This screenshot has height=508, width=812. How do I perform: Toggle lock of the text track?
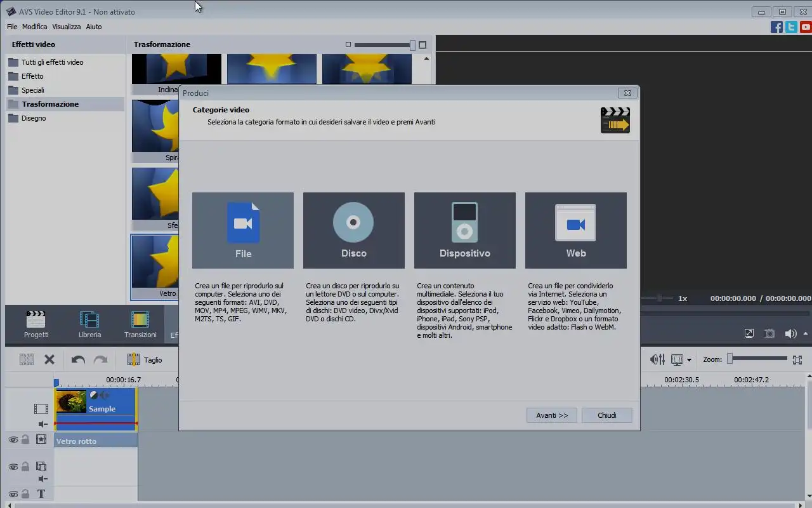tap(25, 493)
